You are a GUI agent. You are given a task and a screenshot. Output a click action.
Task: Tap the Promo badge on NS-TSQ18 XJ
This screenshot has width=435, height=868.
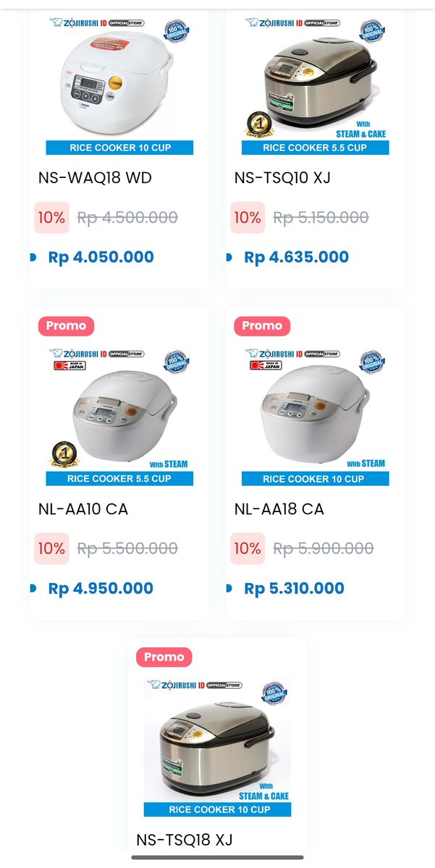[x=164, y=657]
